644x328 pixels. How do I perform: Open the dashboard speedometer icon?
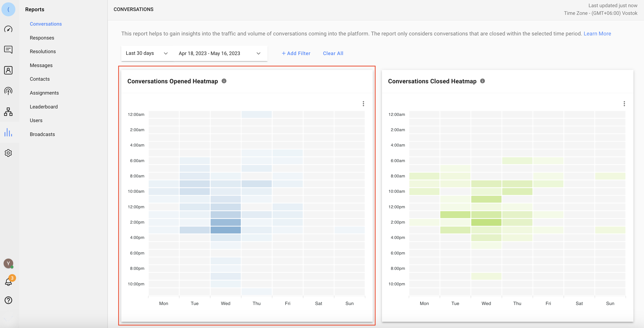pos(8,29)
